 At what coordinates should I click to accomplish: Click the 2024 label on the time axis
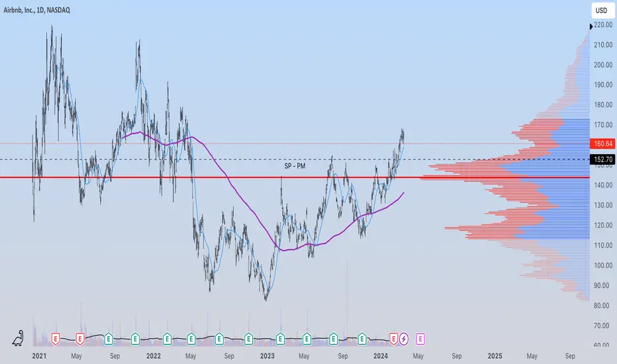pyautogui.click(x=381, y=356)
